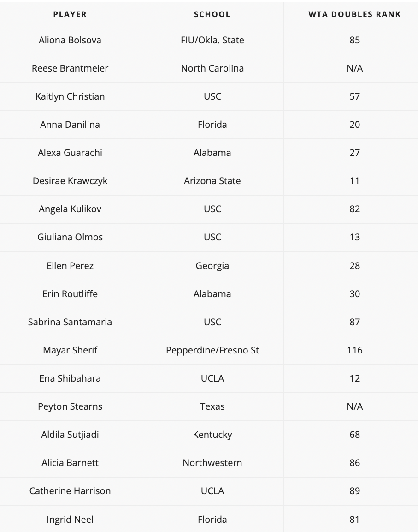Select Erin Routliffe player name
Image resolution: width=418 pixels, height=532 pixels.
[70, 294]
